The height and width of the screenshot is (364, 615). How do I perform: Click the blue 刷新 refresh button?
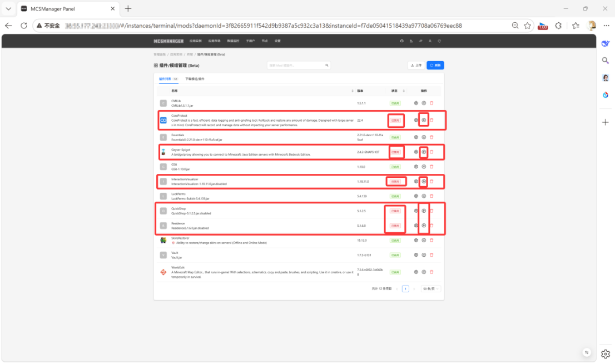[x=435, y=66]
